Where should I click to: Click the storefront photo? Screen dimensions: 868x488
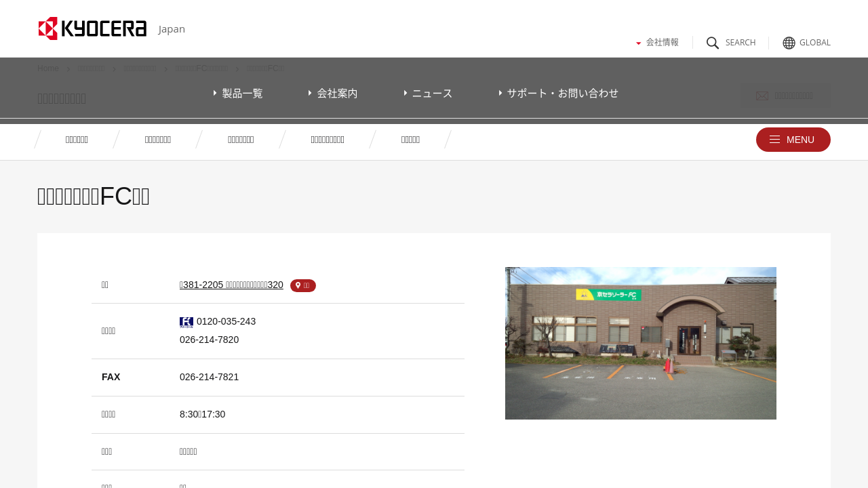(640, 343)
